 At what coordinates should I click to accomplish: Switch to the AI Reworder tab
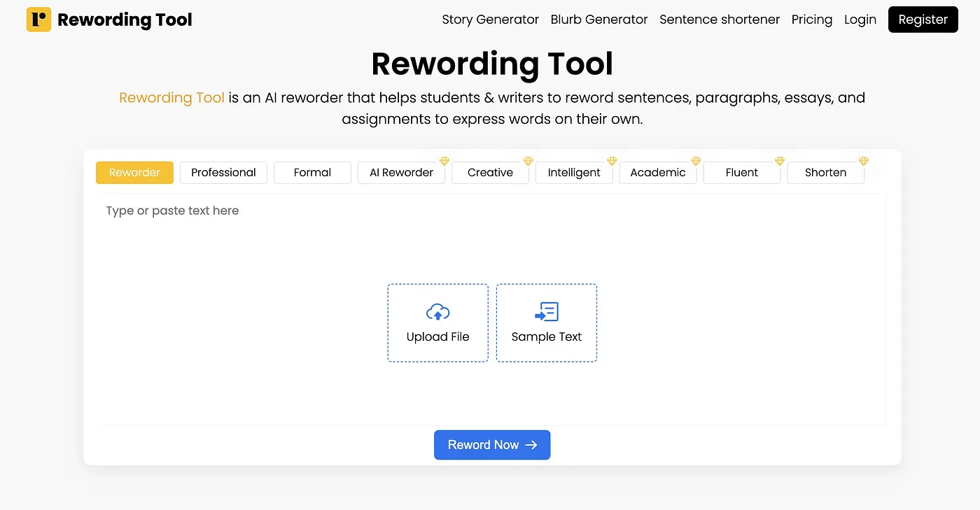401,173
